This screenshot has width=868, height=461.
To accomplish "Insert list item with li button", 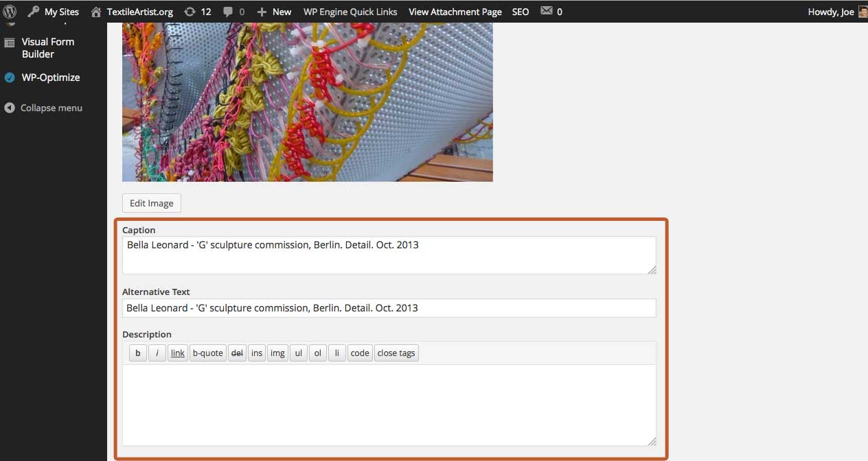I will (337, 353).
